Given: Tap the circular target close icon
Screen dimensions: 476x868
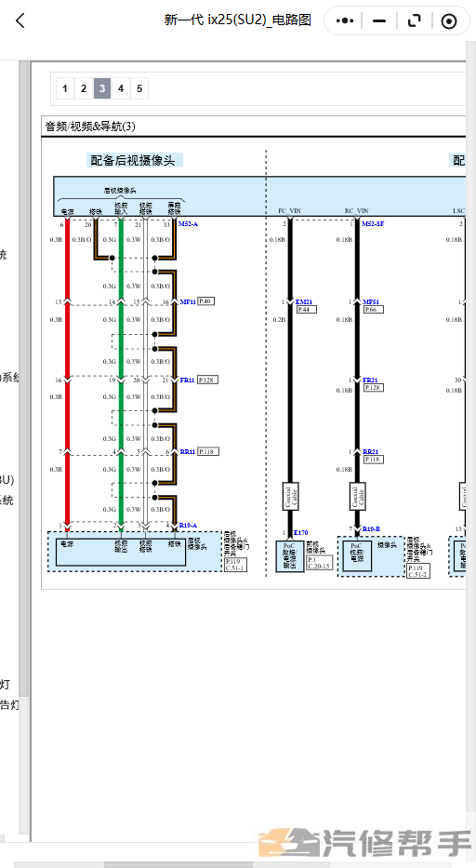Looking at the screenshot, I should click(x=449, y=21).
